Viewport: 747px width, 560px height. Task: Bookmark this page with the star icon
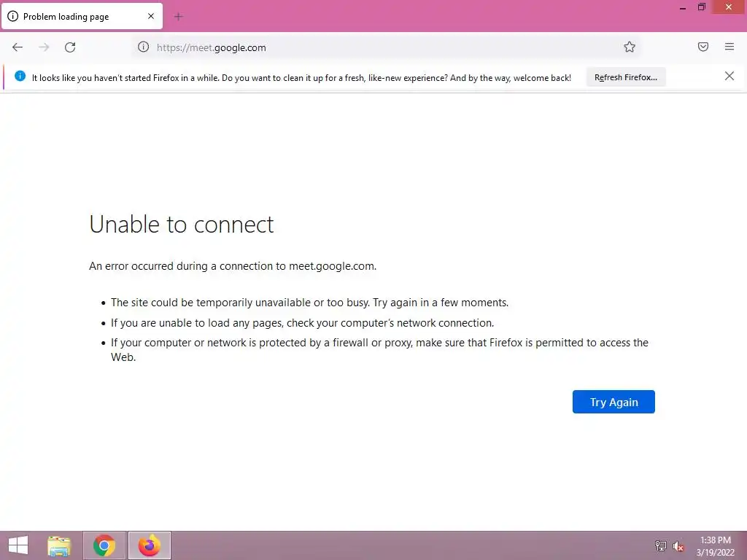coord(630,47)
